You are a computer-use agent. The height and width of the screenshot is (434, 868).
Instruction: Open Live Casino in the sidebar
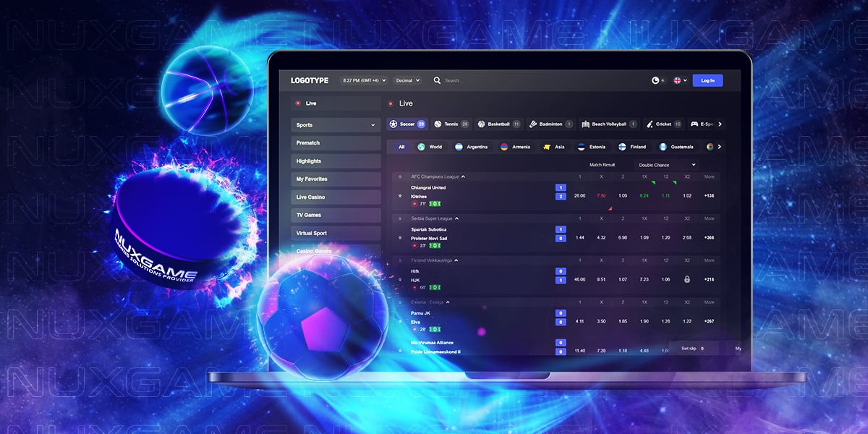tap(336, 197)
